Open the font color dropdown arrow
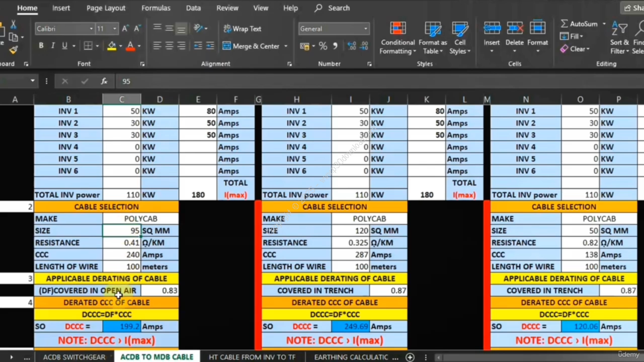Viewport: 644px width, 362px height. coord(139,46)
